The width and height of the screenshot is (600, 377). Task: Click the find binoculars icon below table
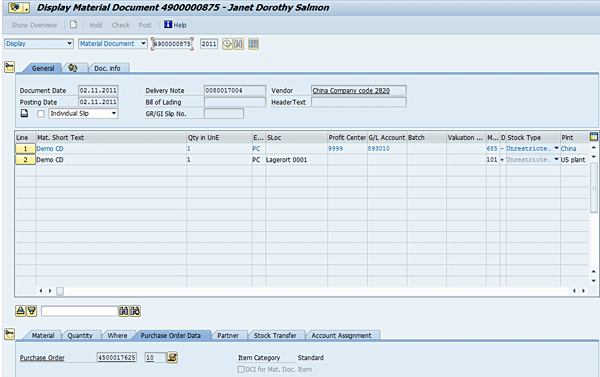(124, 311)
